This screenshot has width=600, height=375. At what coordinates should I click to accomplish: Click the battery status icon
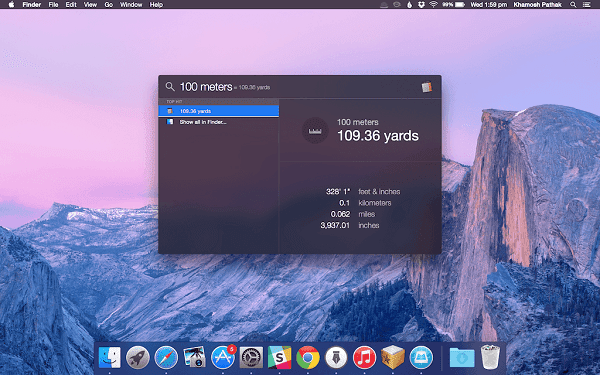click(x=460, y=5)
